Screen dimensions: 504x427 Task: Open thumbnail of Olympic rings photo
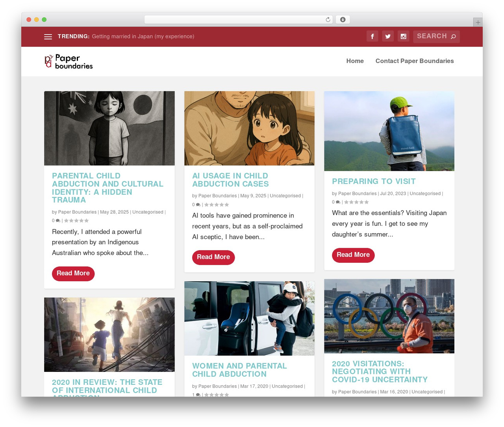pyautogui.click(x=389, y=316)
